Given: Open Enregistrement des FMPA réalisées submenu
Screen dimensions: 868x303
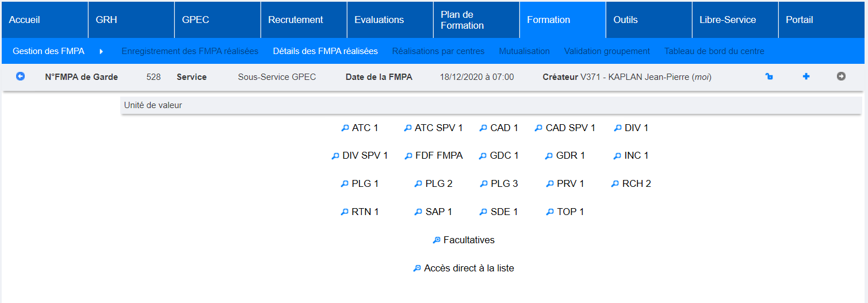Looking at the screenshot, I should [x=190, y=51].
